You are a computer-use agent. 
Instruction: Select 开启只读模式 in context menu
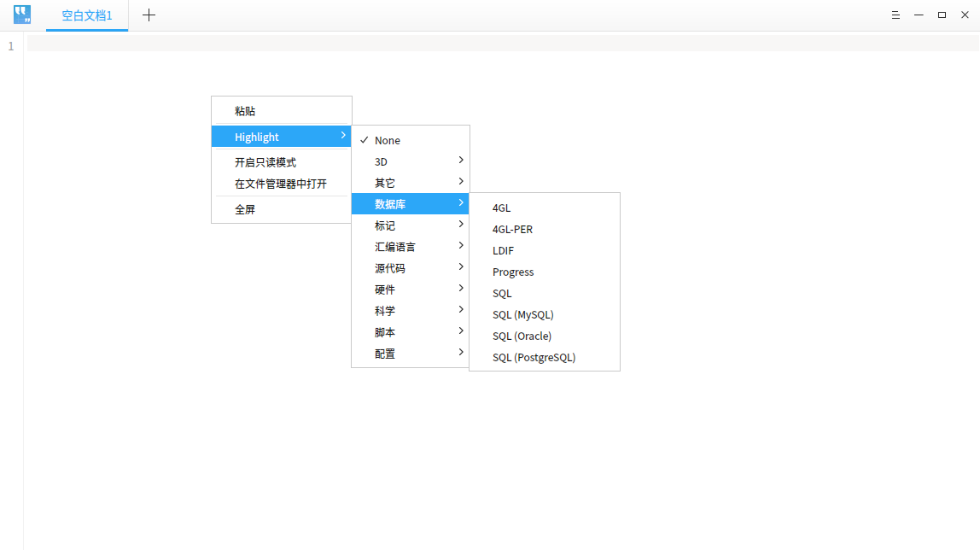click(281, 162)
